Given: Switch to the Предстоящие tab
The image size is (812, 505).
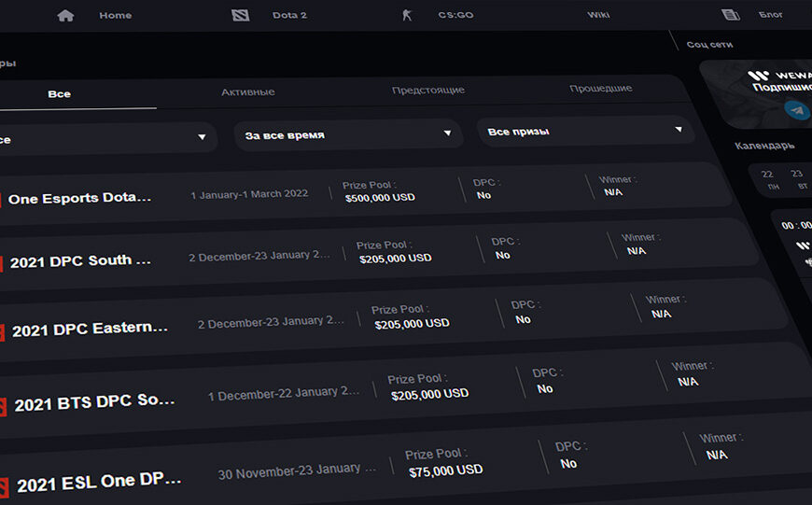Looking at the screenshot, I should pyautogui.click(x=428, y=90).
